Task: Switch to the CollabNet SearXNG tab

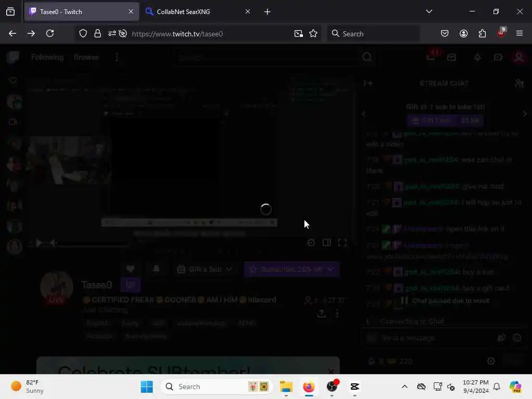Action: coord(198,12)
